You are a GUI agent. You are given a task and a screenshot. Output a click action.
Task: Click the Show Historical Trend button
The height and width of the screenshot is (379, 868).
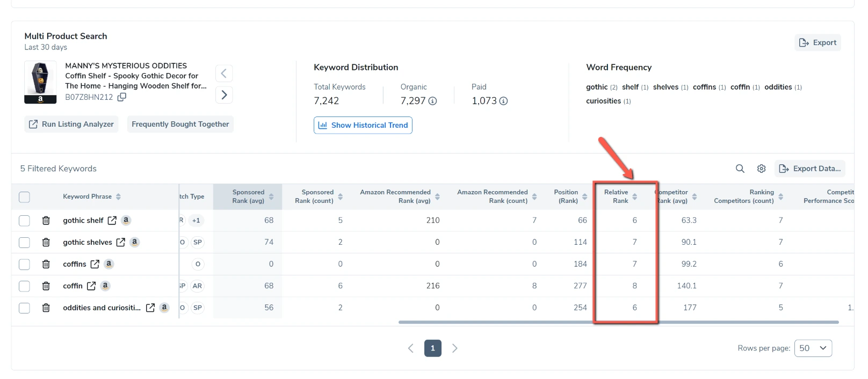click(x=363, y=125)
